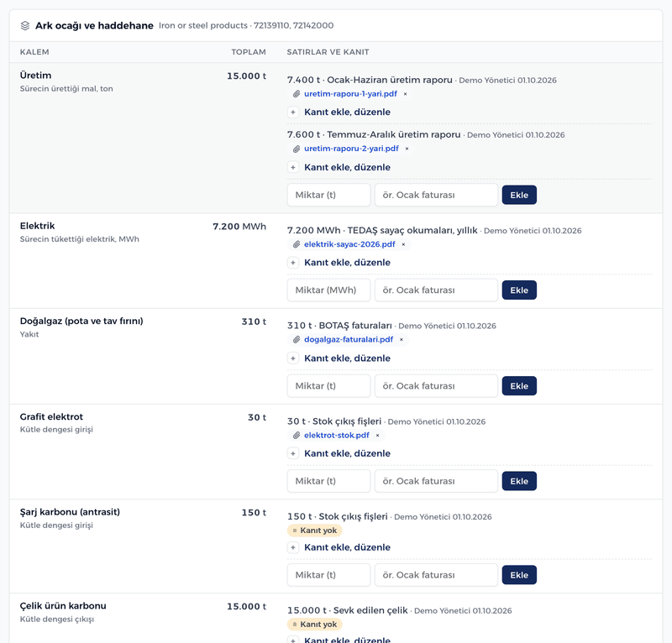Focus description field in Grafit elektrot row
This screenshot has width=672, height=643.
click(436, 481)
